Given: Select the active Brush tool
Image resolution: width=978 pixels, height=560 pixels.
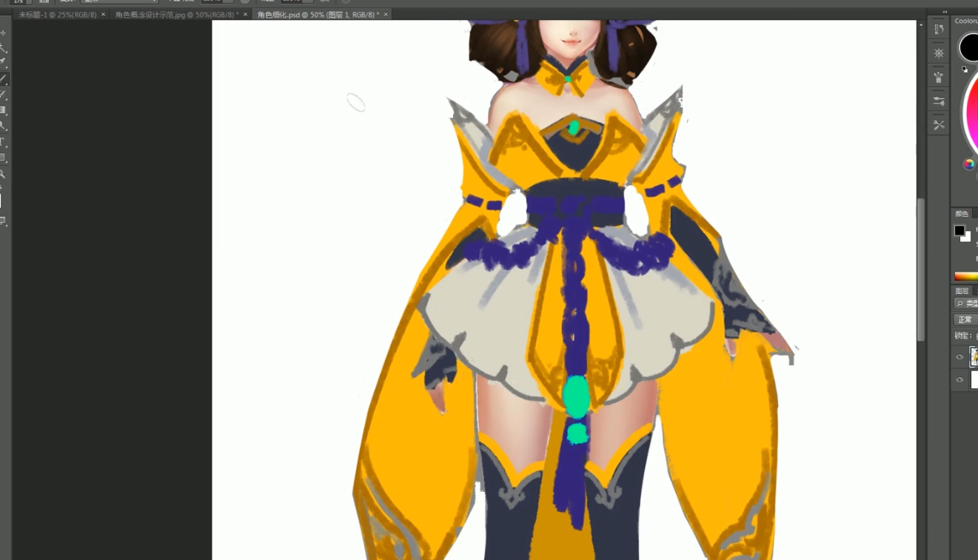Looking at the screenshot, I should coord(3,78).
